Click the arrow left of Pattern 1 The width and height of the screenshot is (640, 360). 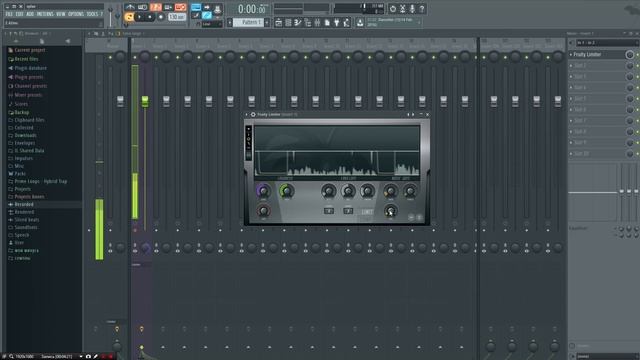(230, 22)
